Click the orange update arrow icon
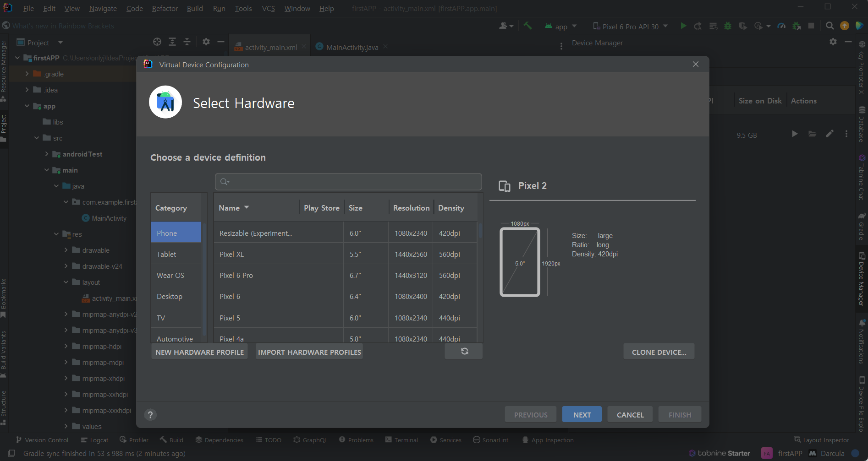The width and height of the screenshot is (868, 461). (845, 26)
